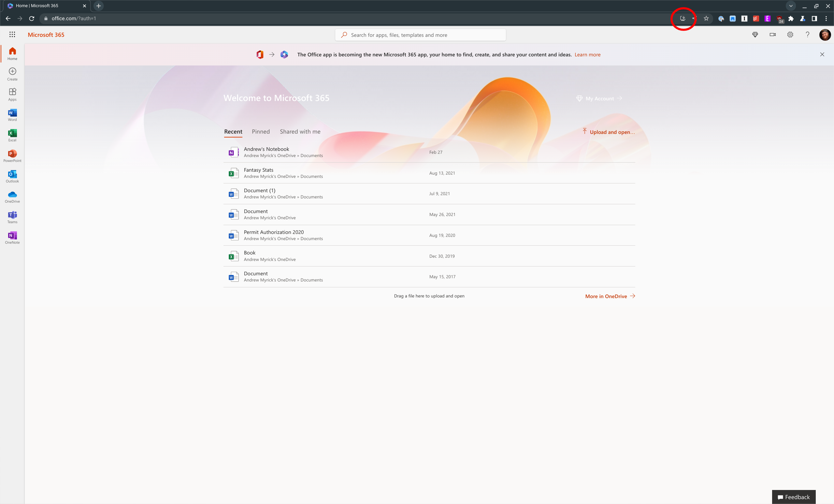Open the My Account link
Viewport: 834px width, 504px height.
pos(599,98)
